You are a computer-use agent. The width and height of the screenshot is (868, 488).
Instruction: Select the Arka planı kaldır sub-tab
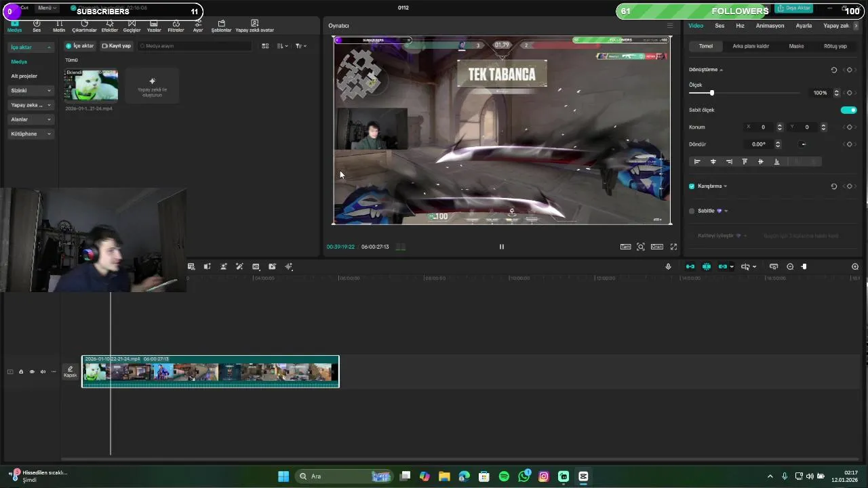(x=751, y=46)
